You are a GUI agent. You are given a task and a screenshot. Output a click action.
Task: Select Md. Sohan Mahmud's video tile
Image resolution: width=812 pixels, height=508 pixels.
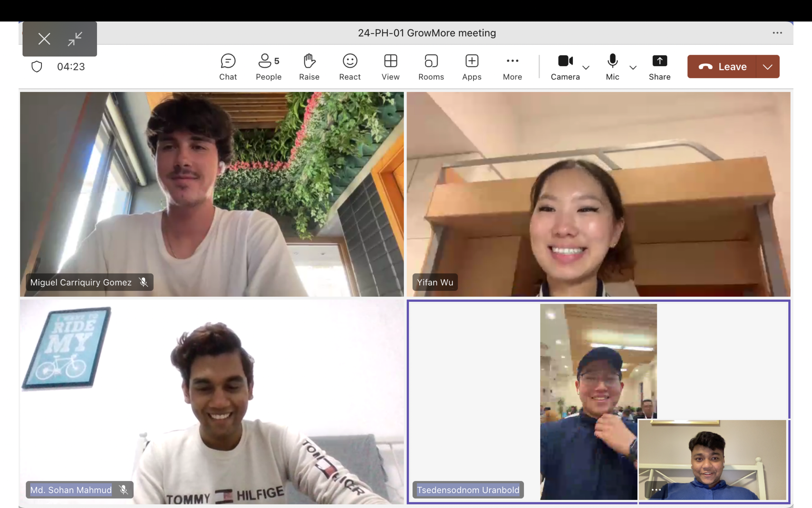click(212, 402)
